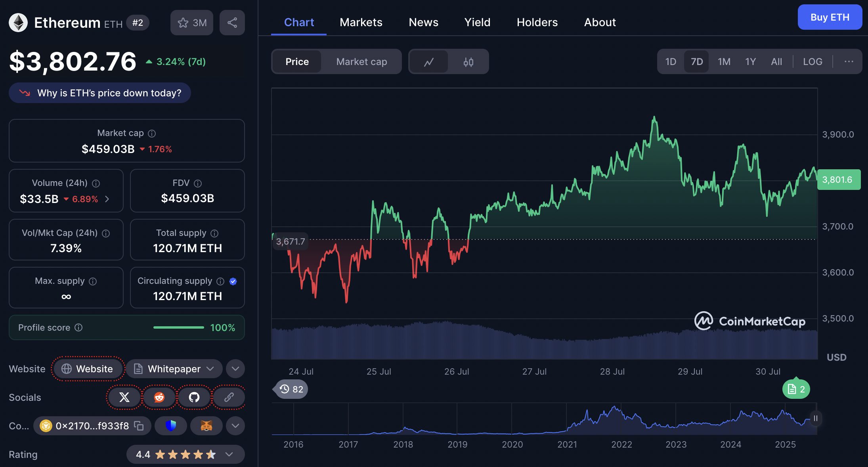This screenshot has height=467, width=868.
Task: Switch chart to Market cap mode
Action: pos(361,62)
